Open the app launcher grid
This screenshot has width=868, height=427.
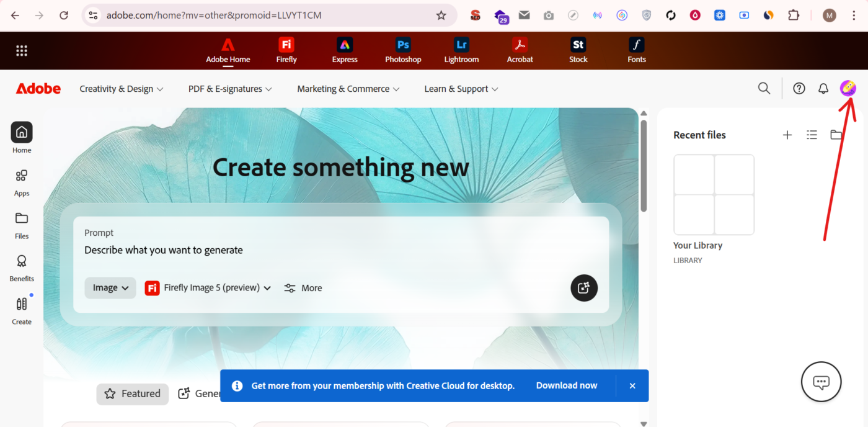22,50
